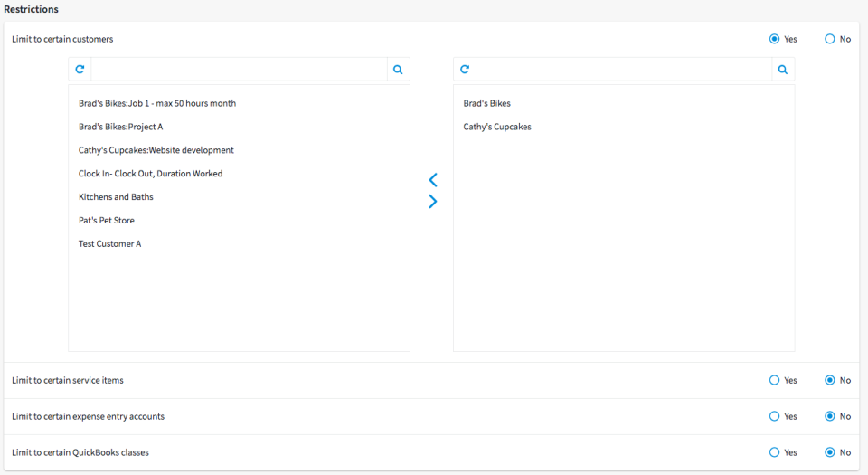Select Yes for Limit to expense entry accounts

[775, 416]
